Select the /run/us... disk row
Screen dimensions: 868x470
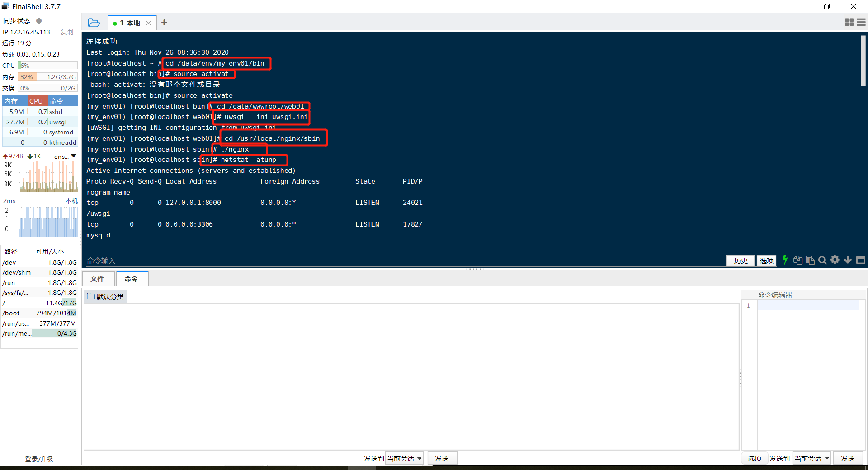pyautogui.click(x=40, y=323)
